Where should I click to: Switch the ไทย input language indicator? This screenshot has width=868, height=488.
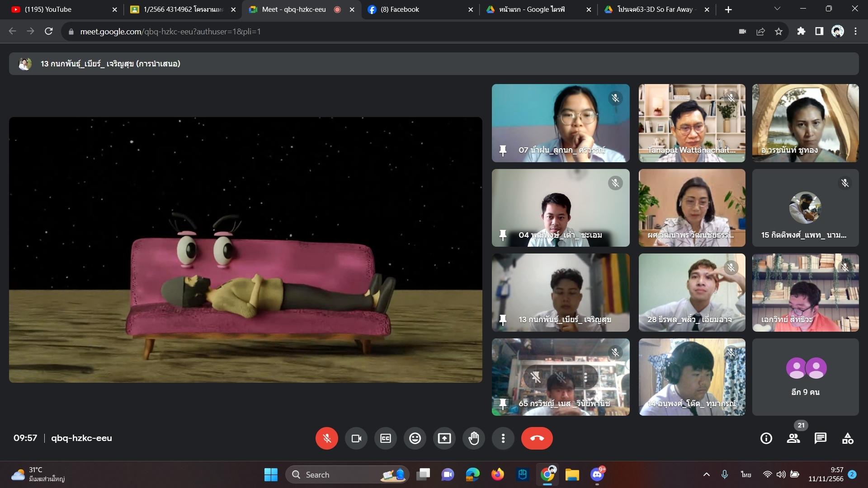pos(746,474)
